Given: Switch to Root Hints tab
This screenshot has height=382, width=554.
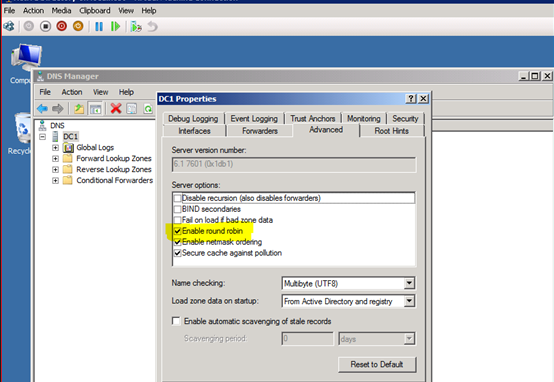Looking at the screenshot, I should [x=391, y=131].
